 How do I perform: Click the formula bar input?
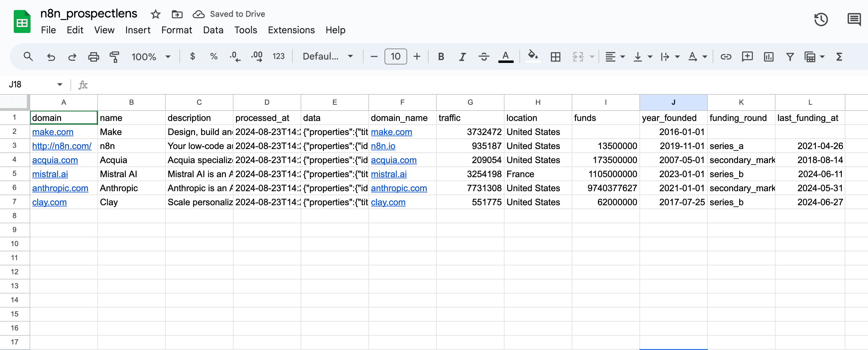click(x=479, y=84)
